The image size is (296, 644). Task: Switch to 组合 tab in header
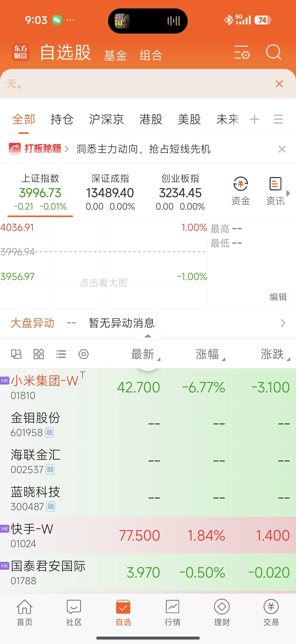click(x=151, y=55)
